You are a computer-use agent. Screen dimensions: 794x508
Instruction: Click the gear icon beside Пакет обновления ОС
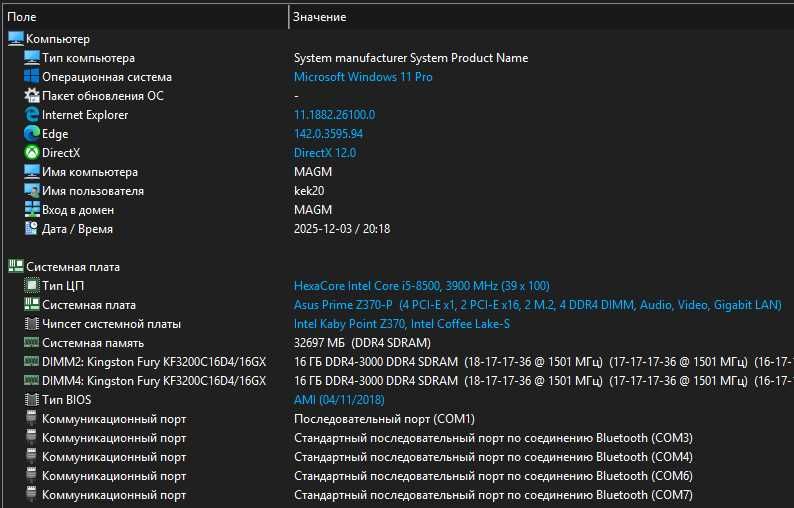[x=32, y=96]
